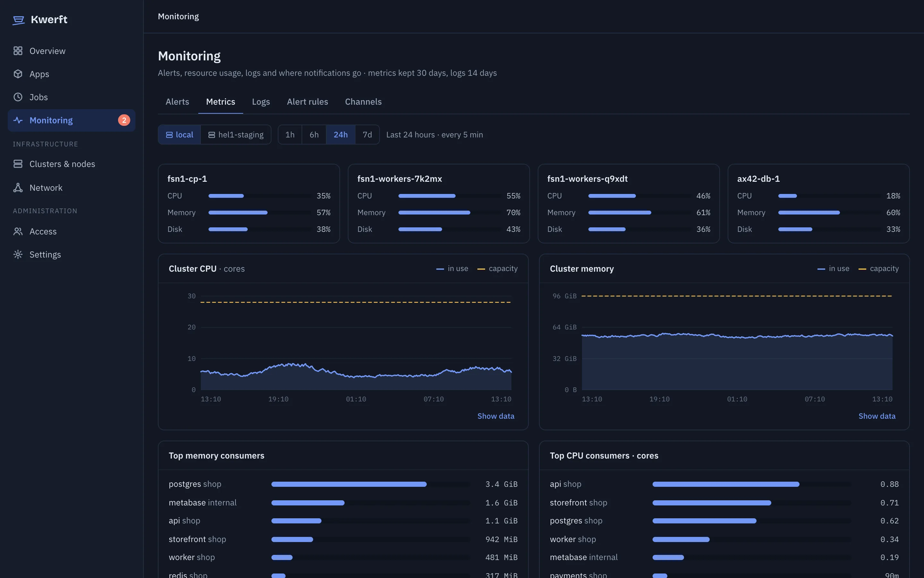Click the storefront shop CPU consumer row

pos(724,503)
